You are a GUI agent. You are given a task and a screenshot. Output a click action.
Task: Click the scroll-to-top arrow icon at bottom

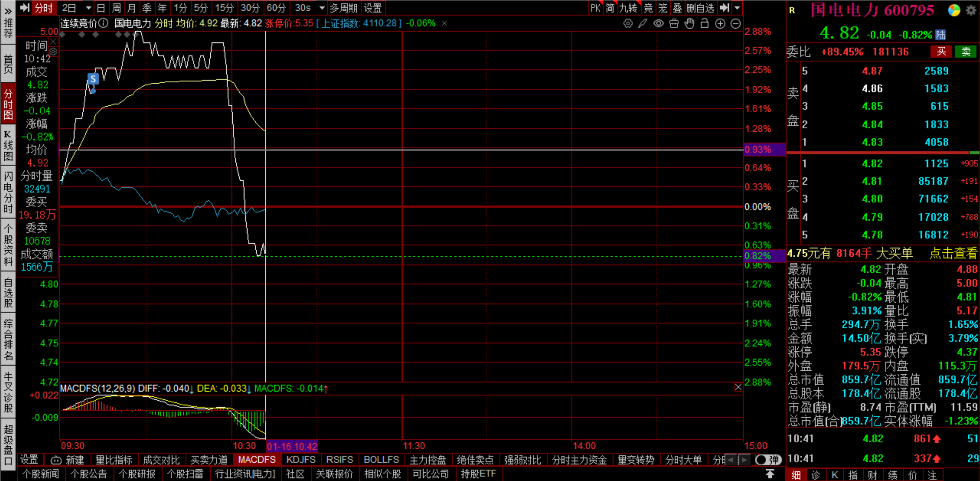pyautogui.click(x=770, y=474)
